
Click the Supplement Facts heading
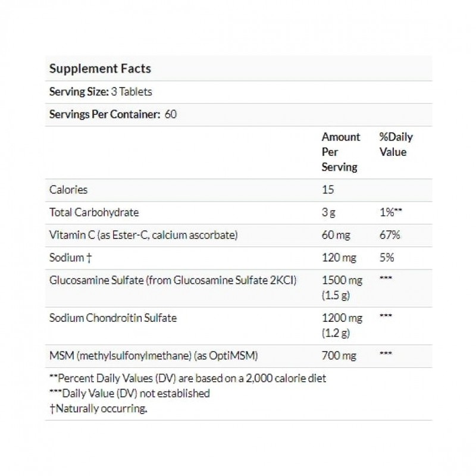tap(100, 68)
